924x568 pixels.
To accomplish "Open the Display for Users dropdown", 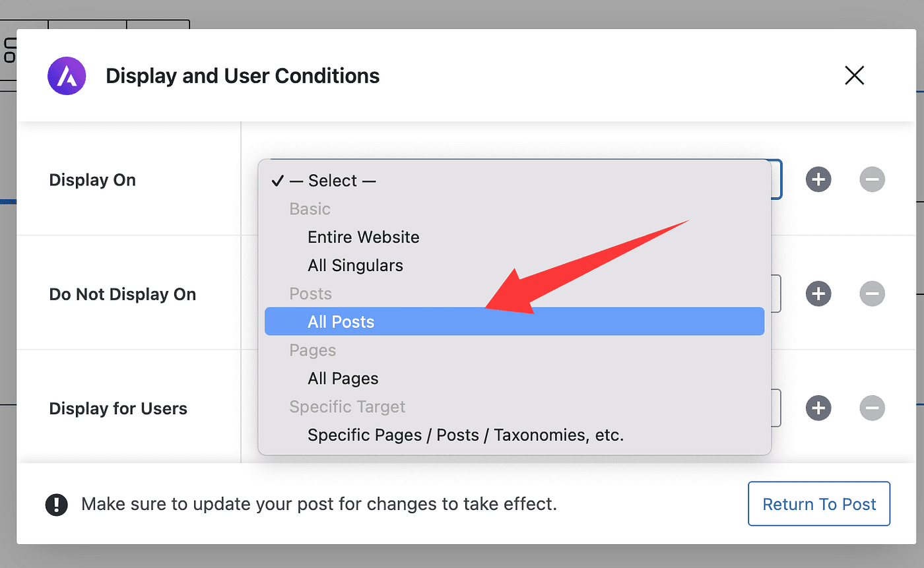I will (776, 408).
